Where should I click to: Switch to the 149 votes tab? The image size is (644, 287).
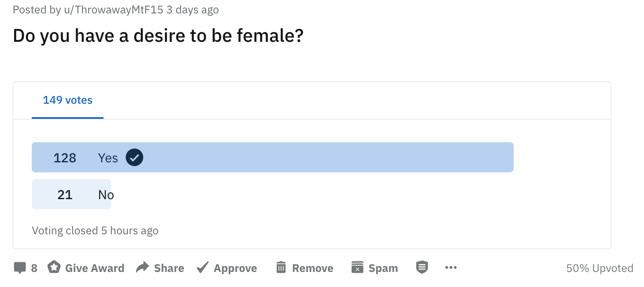(68, 100)
